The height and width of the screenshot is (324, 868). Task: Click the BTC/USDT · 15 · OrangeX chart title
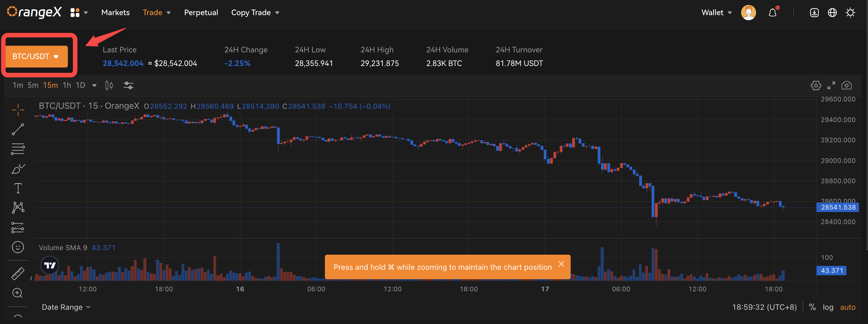[89, 106]
